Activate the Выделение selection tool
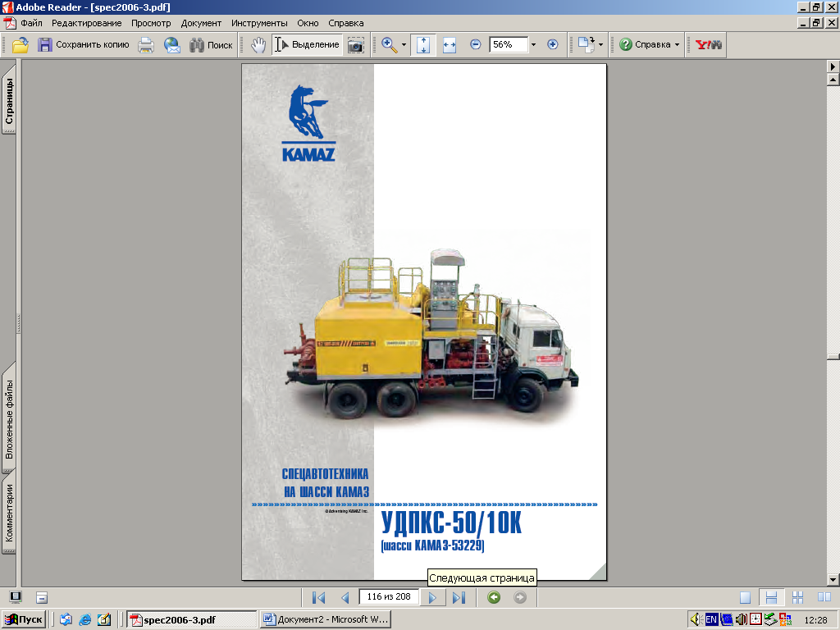The width and height of the screenshot is (840, 630). 308,44
